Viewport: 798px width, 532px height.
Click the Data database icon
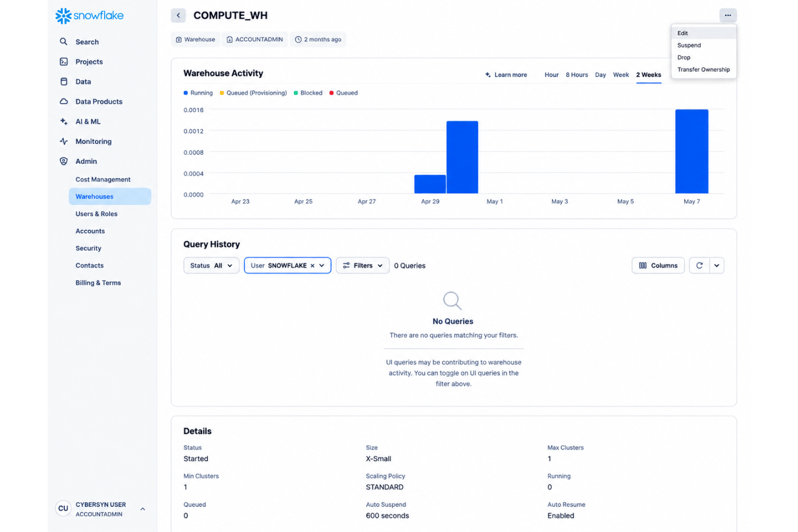pyautogui.click(x=64, y=81)
